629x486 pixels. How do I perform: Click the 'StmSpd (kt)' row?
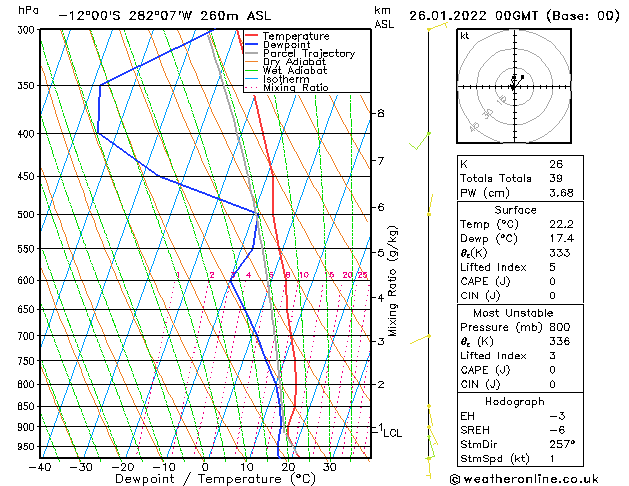pos(520,459)
